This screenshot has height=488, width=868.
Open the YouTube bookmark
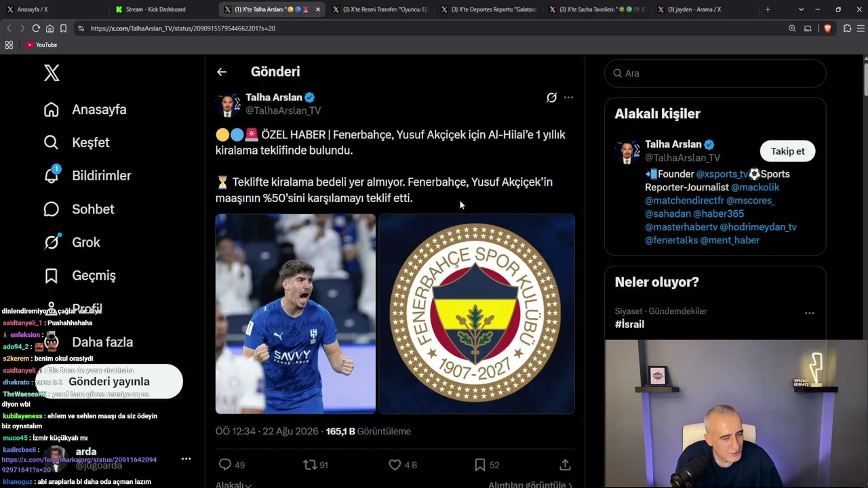41,45
